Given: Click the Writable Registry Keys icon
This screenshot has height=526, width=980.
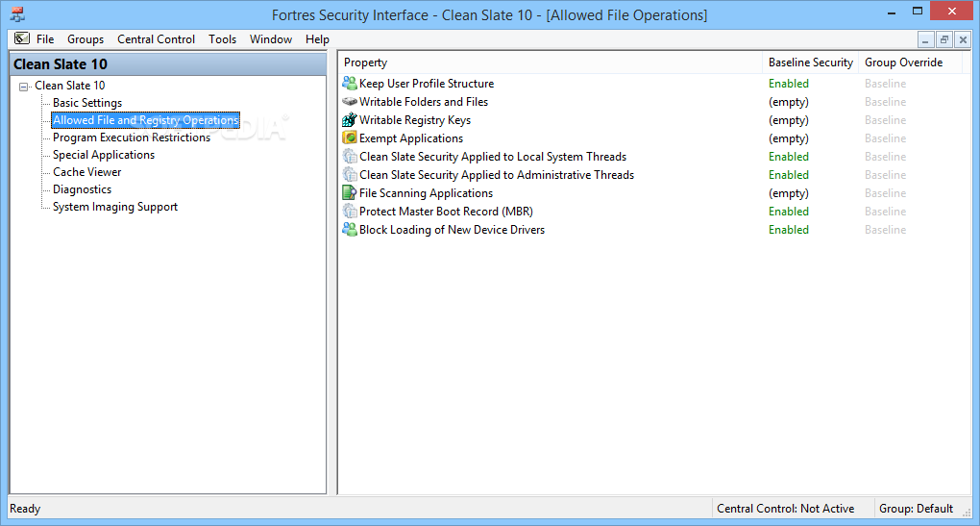Looking at the screenshot, I should [x=350, y=119].
